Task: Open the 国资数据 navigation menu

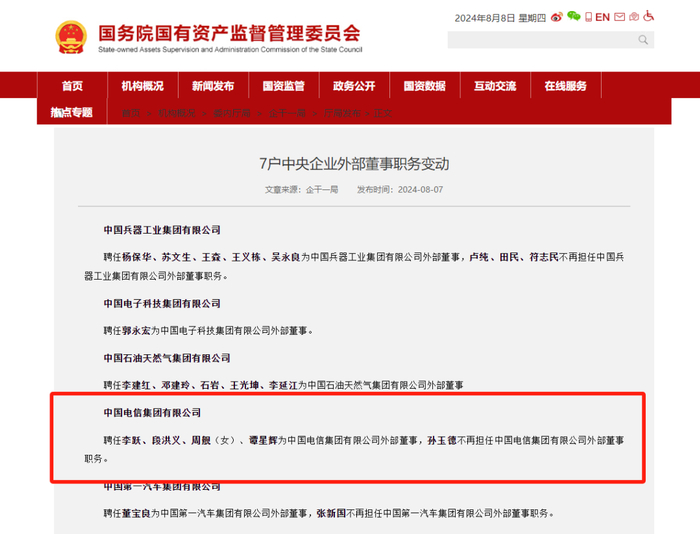Action: tap(425, 86)
